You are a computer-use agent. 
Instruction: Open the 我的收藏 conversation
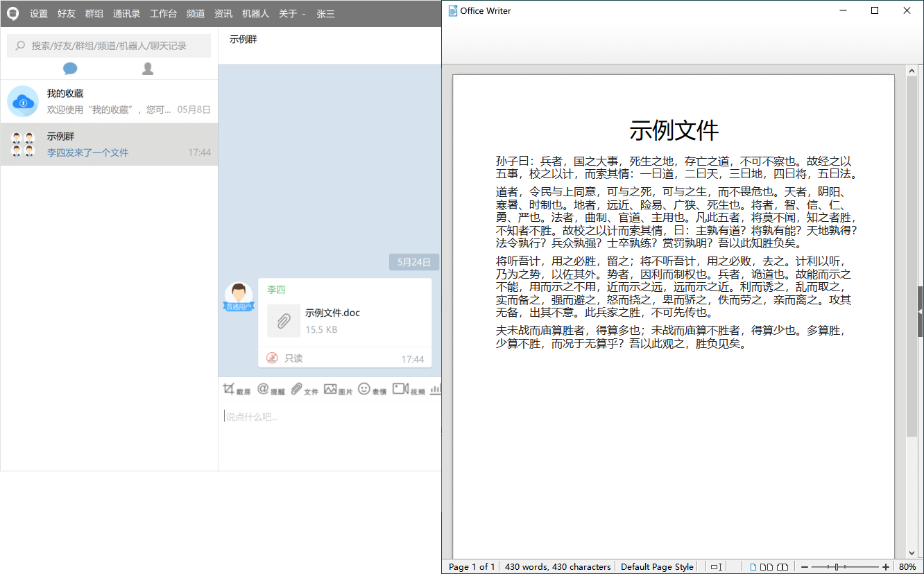click(x=109, y=101)
